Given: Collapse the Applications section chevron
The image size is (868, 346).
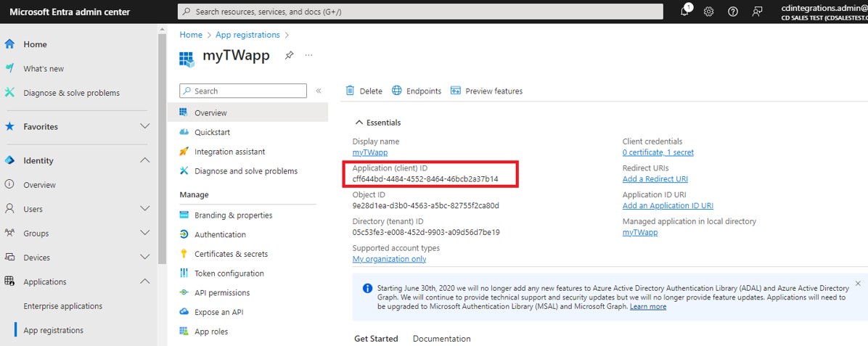Looking at the screenshot, I should point(145,281).
